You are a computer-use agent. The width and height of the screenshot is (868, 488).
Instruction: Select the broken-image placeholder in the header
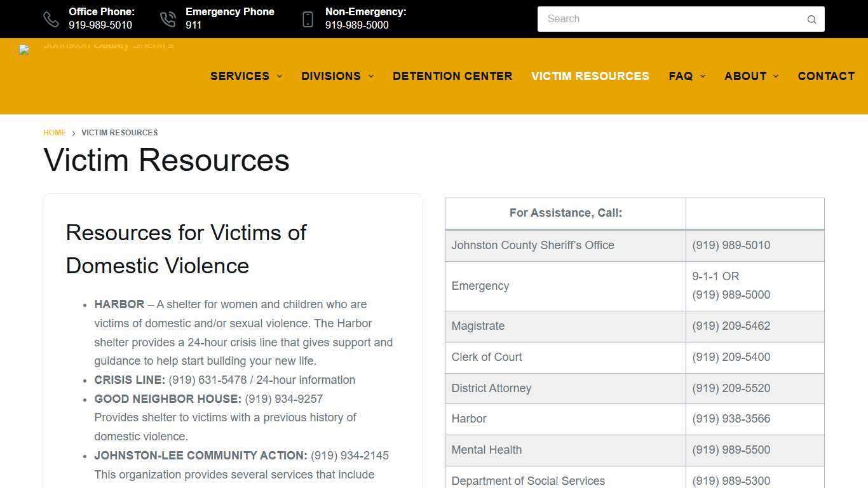coord(24,49)
